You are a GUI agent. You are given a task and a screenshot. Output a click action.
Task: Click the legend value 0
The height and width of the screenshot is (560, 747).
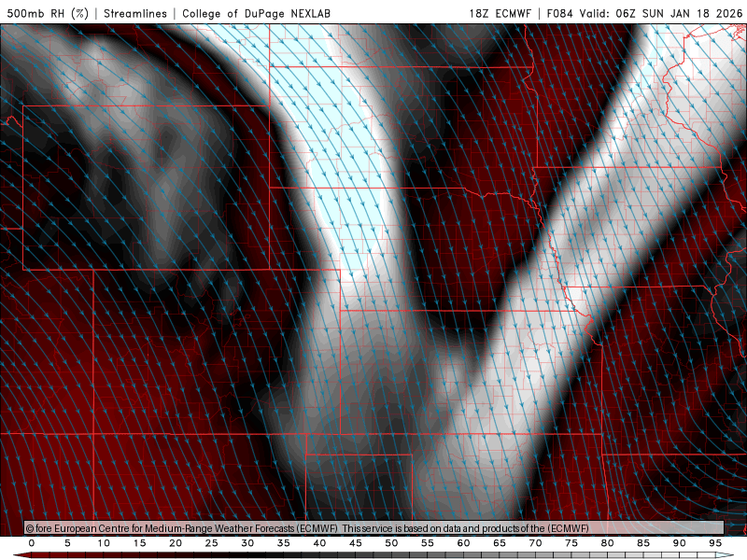click(32, 543)
